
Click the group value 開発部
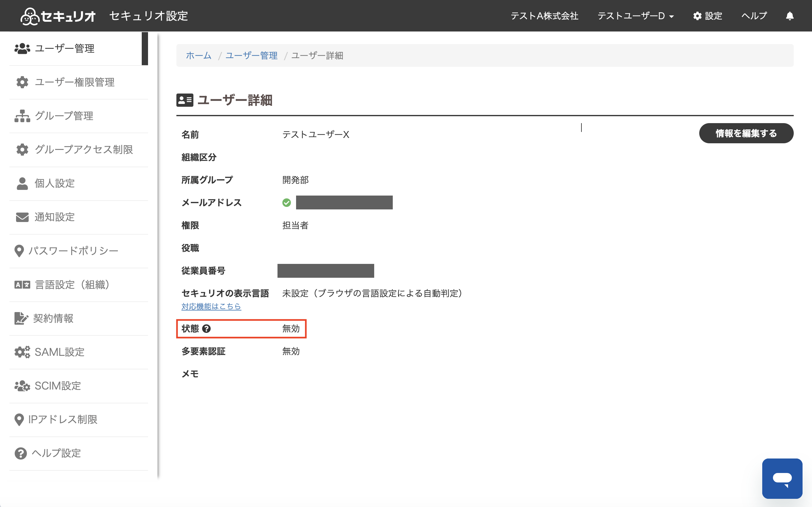pos(295,180)
